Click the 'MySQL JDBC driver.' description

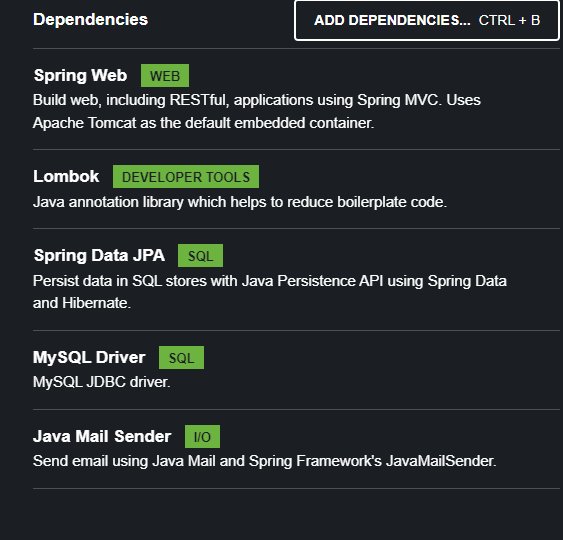click(102, 382)
